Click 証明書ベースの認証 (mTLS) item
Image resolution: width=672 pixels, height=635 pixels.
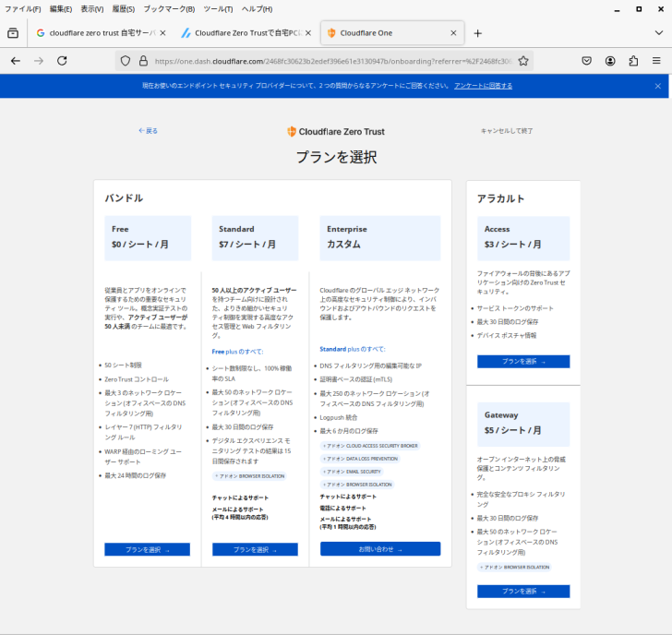pyautogui.click(x=355, y=379)
